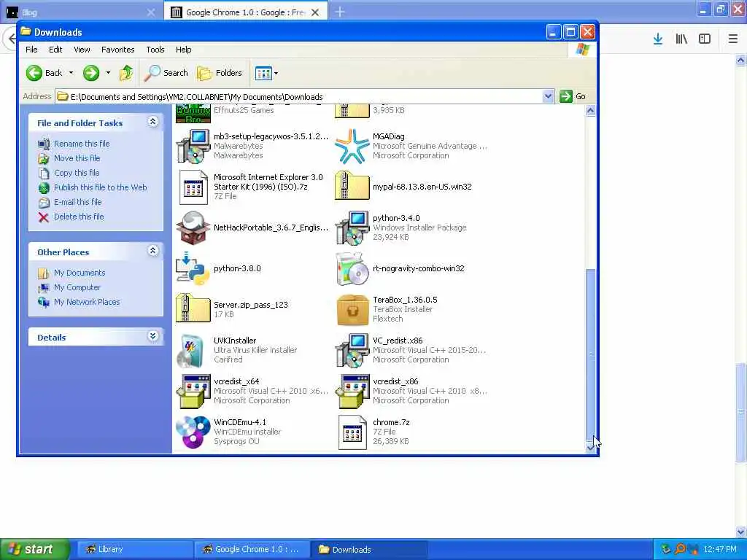This screenshot has height=560, width=747.
Task: Click Publish this file to the Web
Action: [100, 187]
